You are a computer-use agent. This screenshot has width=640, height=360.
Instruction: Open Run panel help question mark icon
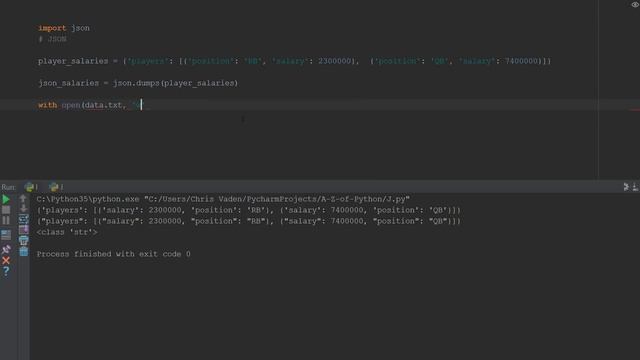(x=6, y=271)
